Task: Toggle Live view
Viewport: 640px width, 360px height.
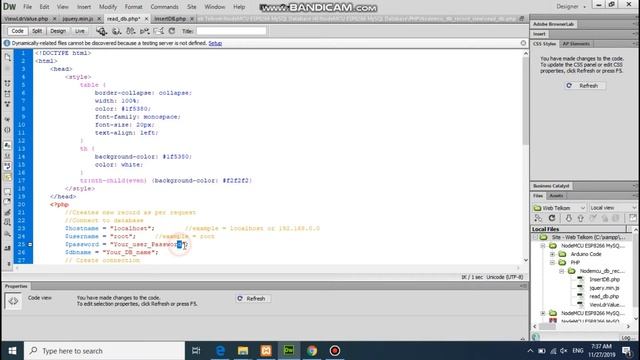Action: click(x=80, y=31)
